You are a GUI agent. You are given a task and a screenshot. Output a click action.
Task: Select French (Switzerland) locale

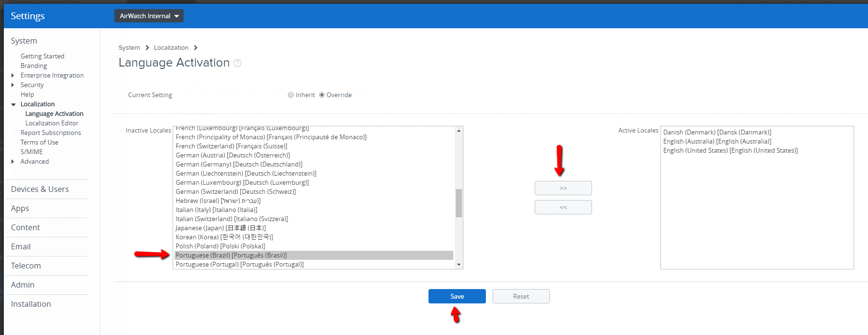[x=314, y=146]
